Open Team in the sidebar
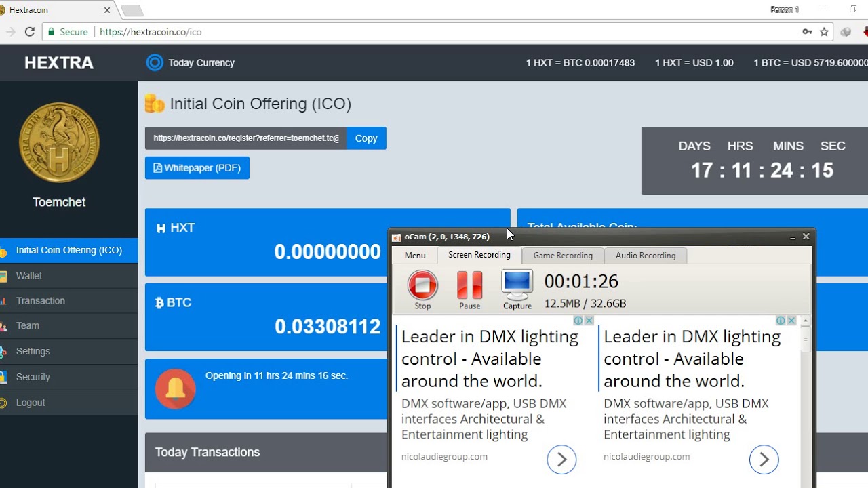868x488 pixels. tap(69, 326)
